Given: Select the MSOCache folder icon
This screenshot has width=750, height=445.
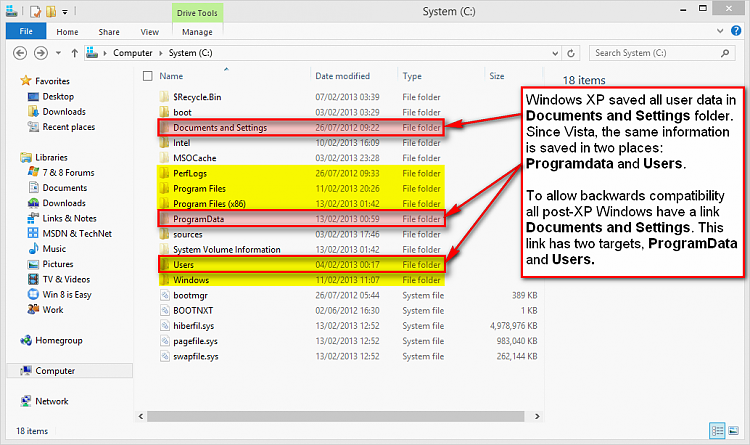Looking at the screenshot, I should (164, 158).
